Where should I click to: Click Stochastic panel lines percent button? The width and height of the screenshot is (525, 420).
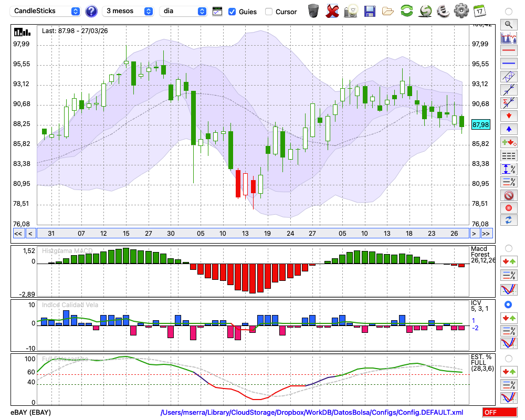pyautogui.click(x=509, y=384)
